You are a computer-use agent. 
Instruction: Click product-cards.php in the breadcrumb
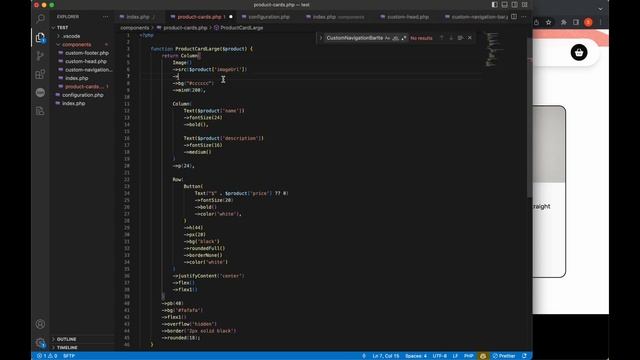pos(185,28)
